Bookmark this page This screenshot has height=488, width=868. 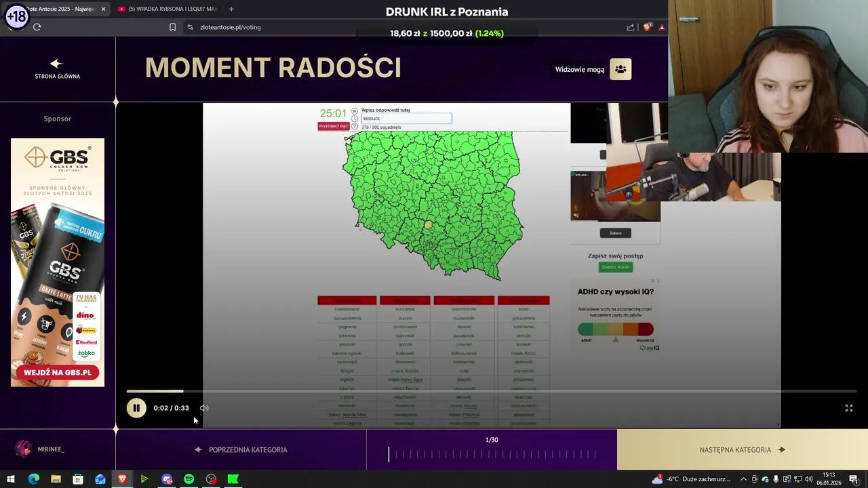click(172, 27)
